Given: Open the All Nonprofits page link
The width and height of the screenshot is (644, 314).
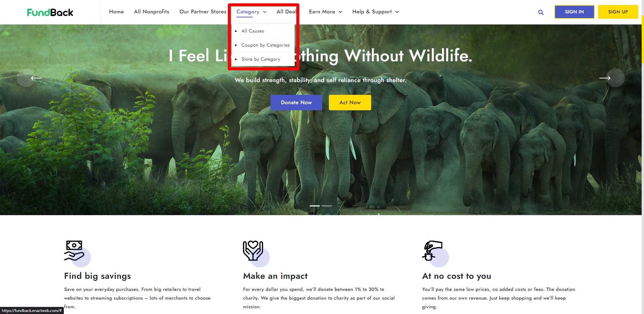Looking at the screenshot, I should point(151,12).
